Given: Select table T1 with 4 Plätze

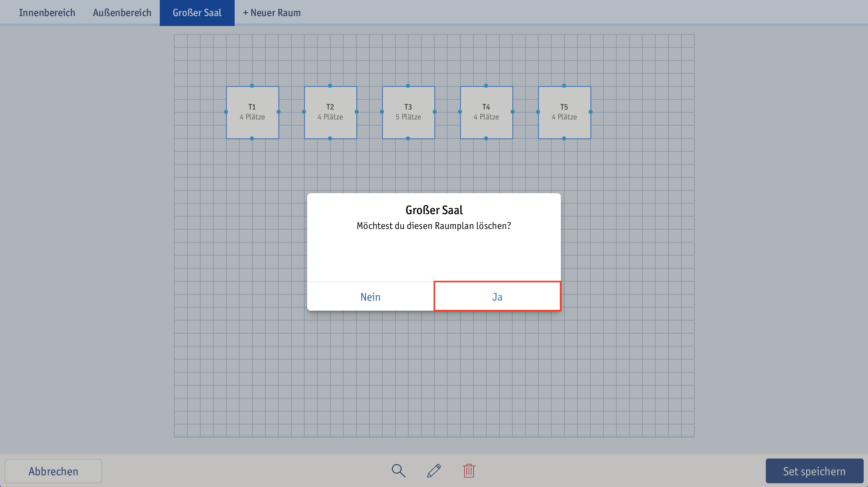Looking at the screenshot, I should (x=252, y=112).
